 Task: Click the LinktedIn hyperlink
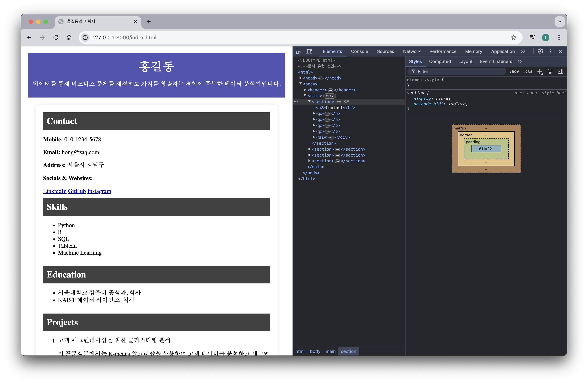pyautogui.click(x=55, y=191)
